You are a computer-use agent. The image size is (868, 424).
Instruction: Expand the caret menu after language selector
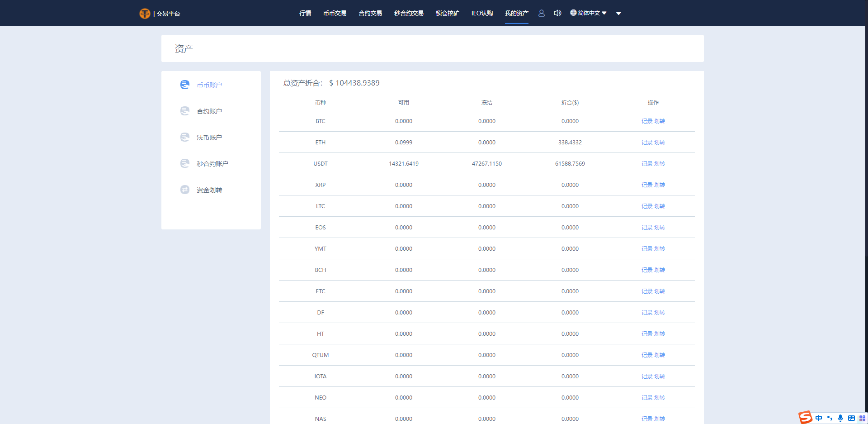(618, 14)
